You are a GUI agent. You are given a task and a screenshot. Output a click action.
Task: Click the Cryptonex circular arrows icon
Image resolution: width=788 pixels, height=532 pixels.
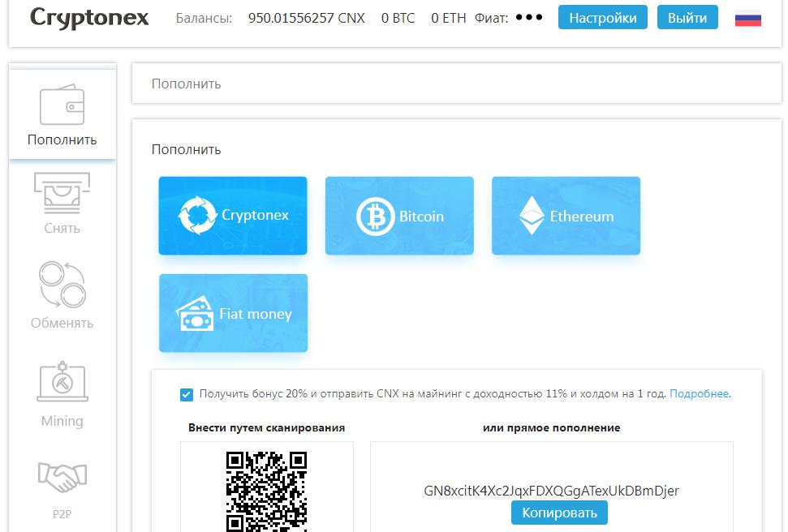coord(197,215)
